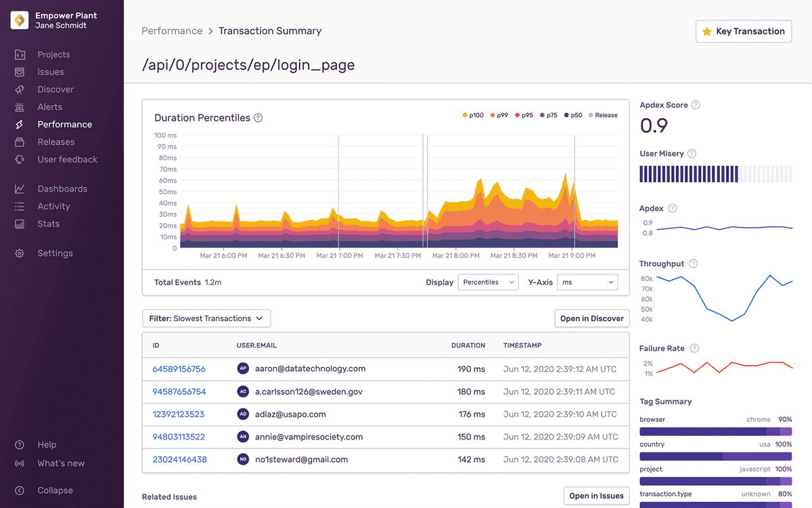Open transaction ID 94803113522

[x=179, y=437]
